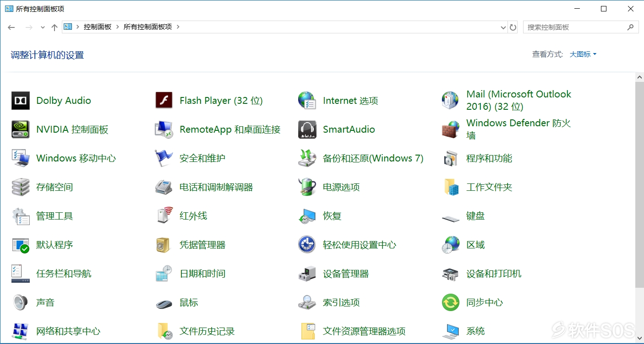
Task: Open the 鼠标 mouse icon
Action: point(164,304)
